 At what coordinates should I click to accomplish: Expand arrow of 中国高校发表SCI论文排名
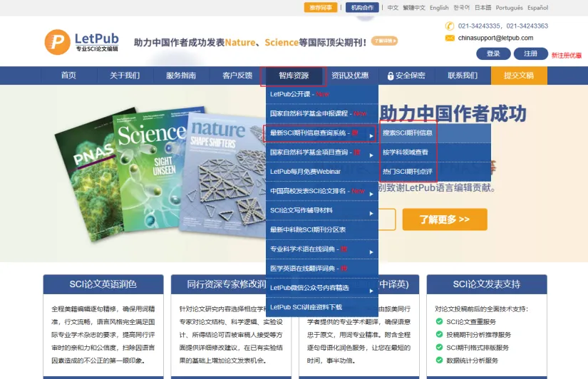point(371,194)
